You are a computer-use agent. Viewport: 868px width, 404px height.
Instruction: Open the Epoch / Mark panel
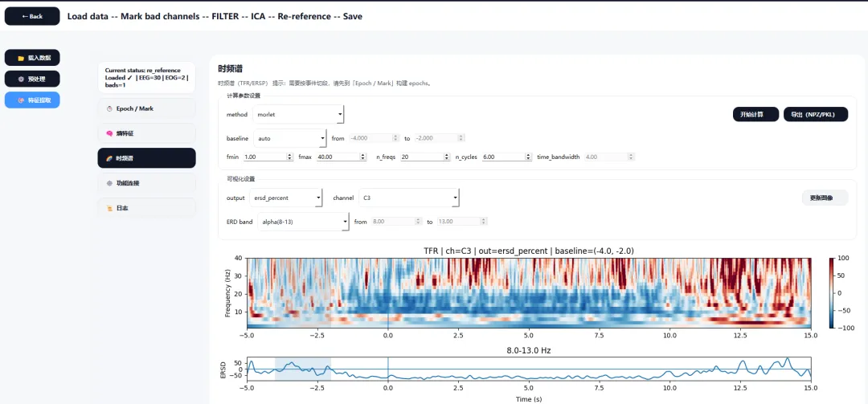(x=147, y=108)
